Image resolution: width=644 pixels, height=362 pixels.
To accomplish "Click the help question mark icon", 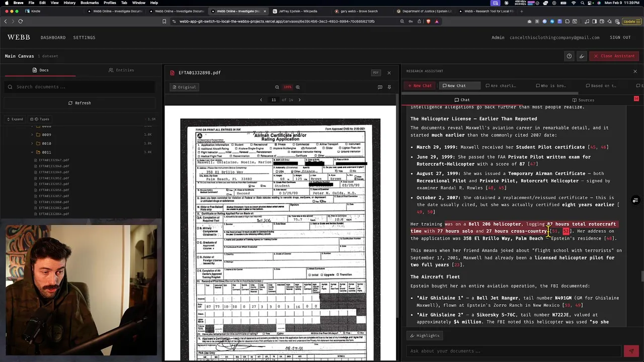I will (569, 56).
